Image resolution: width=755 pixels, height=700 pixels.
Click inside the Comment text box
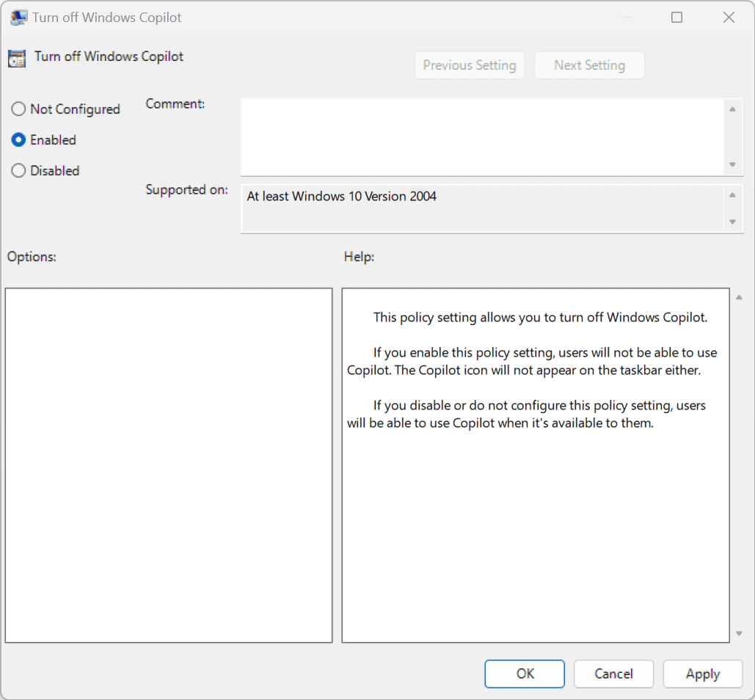click(481, 136)
